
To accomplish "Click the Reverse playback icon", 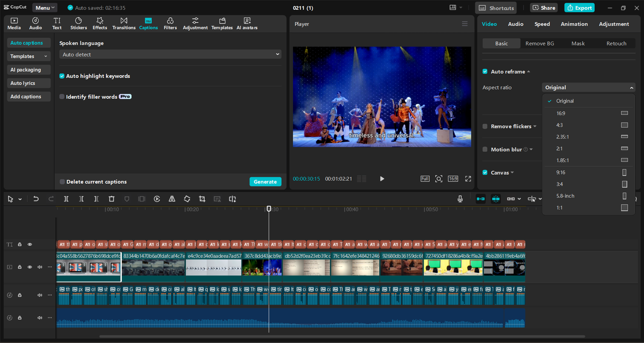I will pos(157,199).
